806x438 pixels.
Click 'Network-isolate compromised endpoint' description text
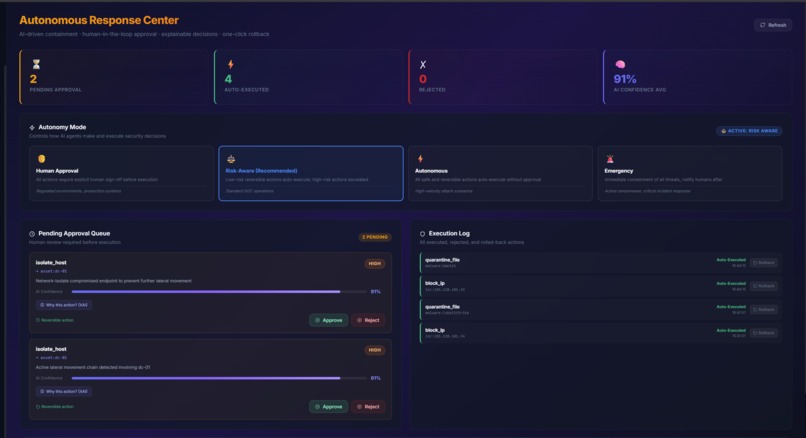pos(114,281)
